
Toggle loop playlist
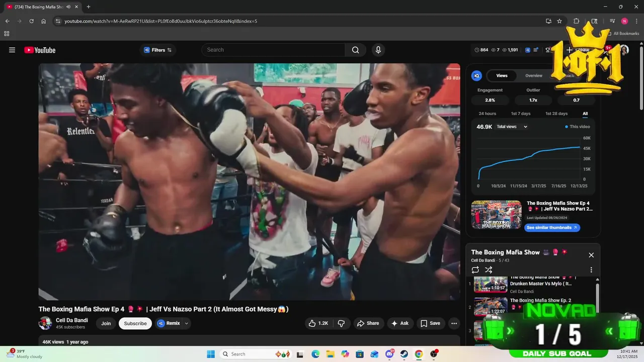pyautogui.click(x=475, y=270)
